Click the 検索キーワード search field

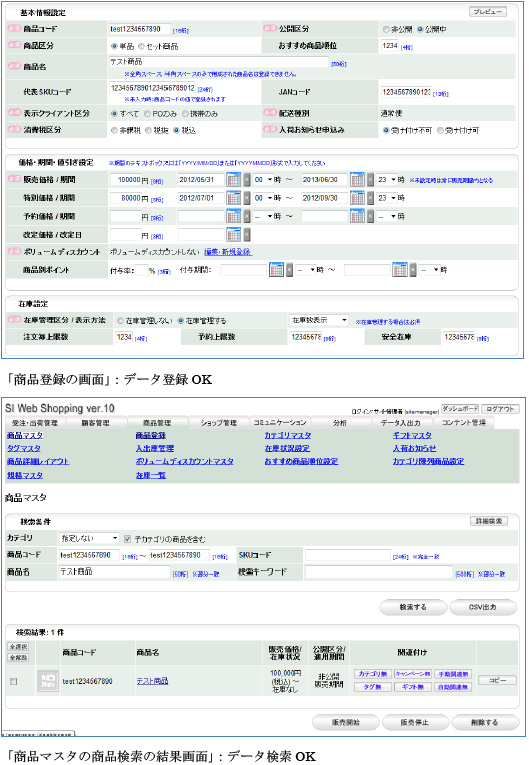pyautogui.click(x=379, y=572)
